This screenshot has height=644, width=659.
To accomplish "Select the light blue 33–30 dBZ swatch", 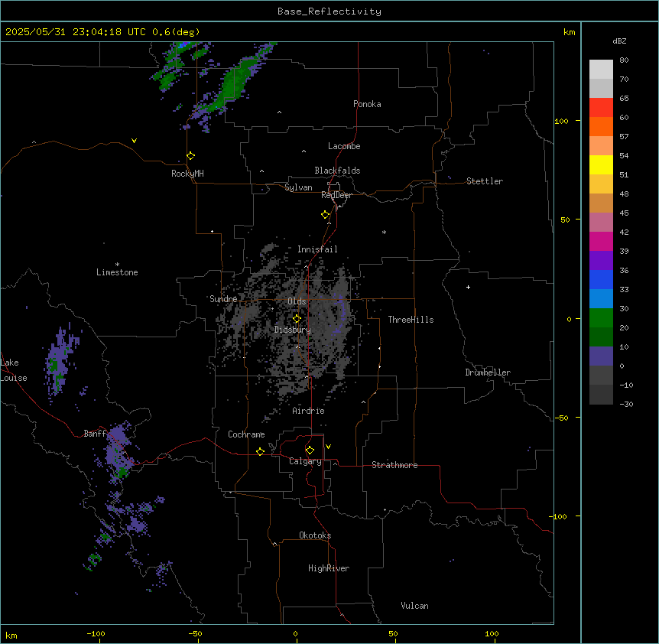I will pos(601,299).
